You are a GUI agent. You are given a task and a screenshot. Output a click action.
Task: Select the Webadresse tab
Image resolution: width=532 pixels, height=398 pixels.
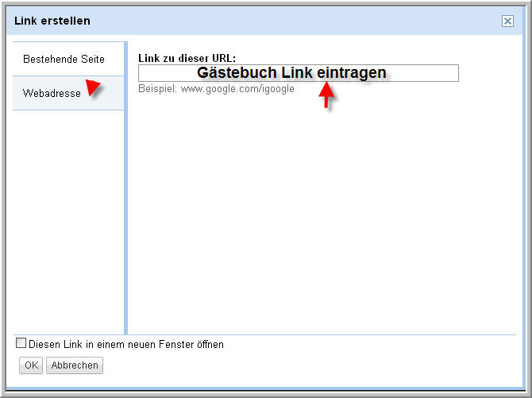pos(52,94)
